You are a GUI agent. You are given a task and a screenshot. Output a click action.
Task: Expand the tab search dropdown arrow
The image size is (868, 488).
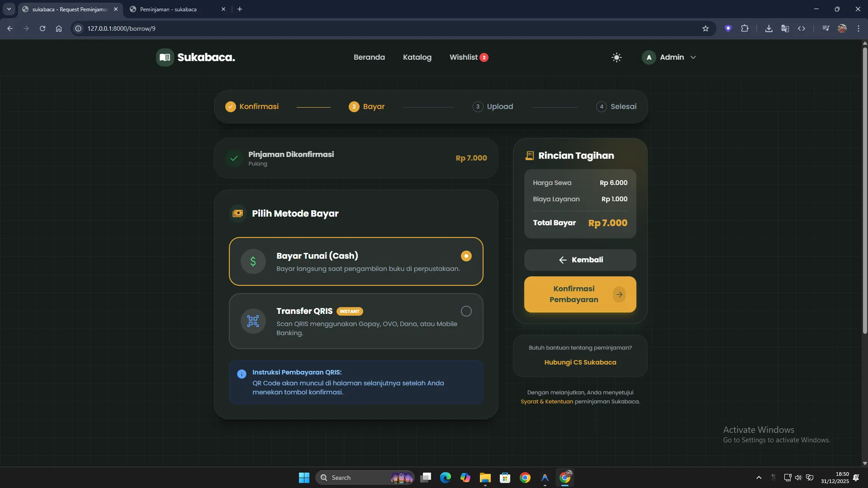pos(9,9)
